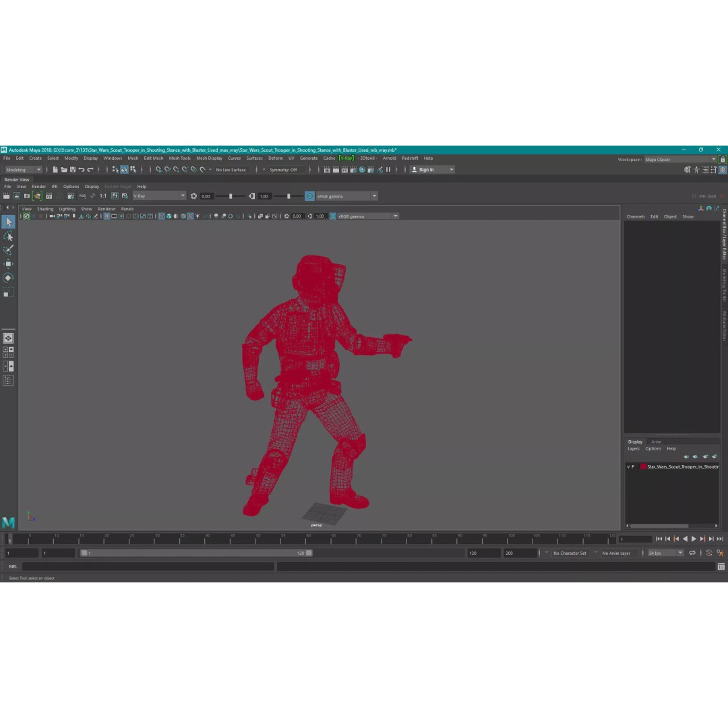728x728 pixels.
Task: Open the viewport Shading menu
Action: click(45, 210)
